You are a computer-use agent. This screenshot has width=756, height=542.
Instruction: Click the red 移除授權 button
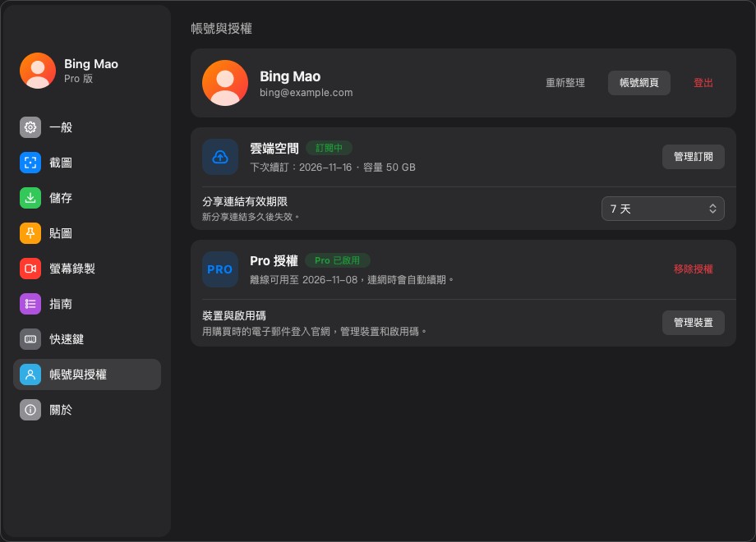coord(694,269)
